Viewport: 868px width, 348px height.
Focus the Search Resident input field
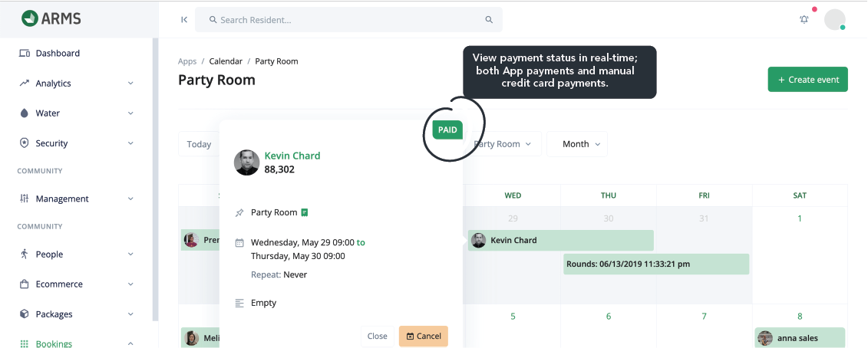348,20
